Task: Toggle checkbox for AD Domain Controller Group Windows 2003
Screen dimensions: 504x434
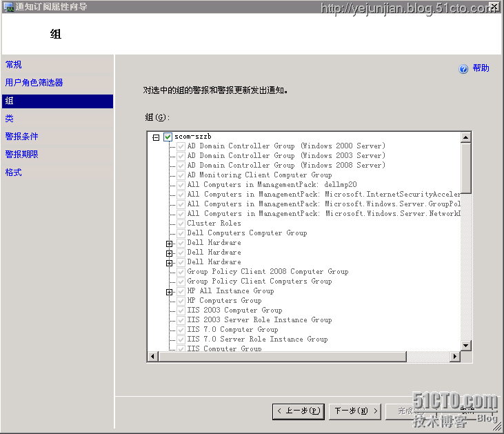Action: pyautogui.click(x=181, y=156)
